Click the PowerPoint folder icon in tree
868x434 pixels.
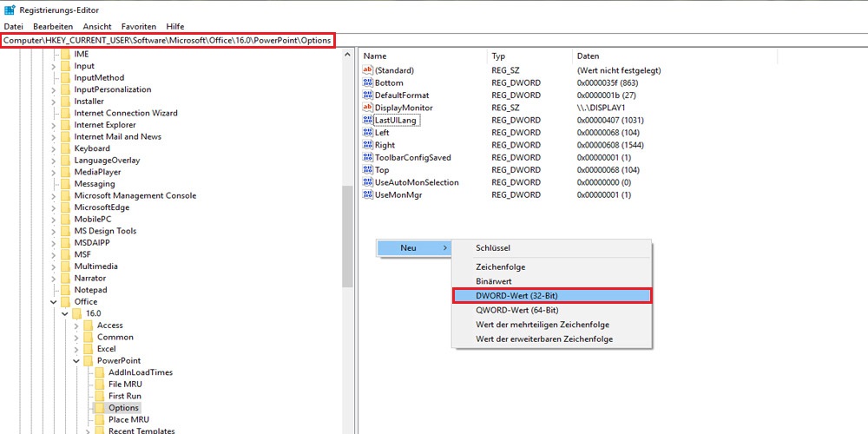click(88, 360)
